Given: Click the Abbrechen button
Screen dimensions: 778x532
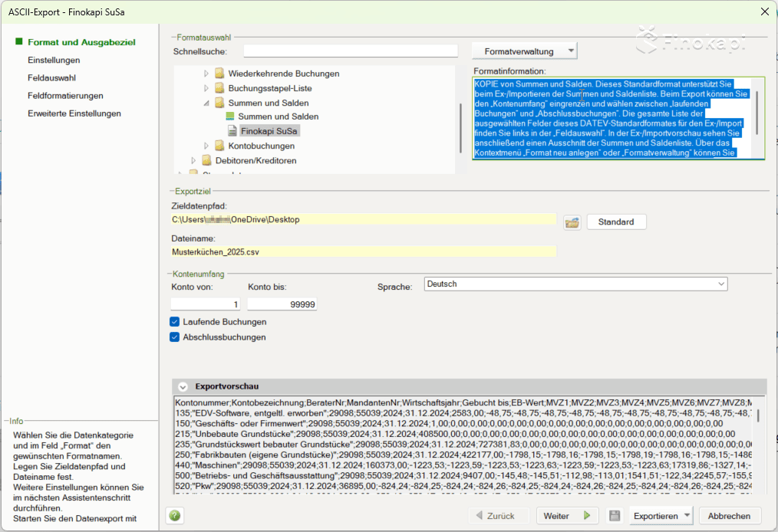Looking at the screenshot, I should pyautogui.click(x=729, y=516).
